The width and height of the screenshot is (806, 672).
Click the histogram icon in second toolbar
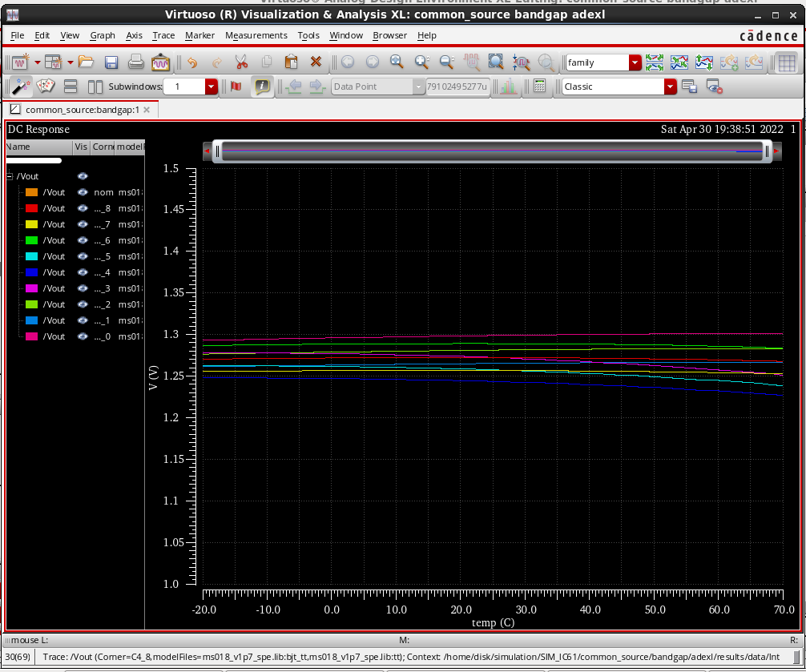click(x=508, y=87)
